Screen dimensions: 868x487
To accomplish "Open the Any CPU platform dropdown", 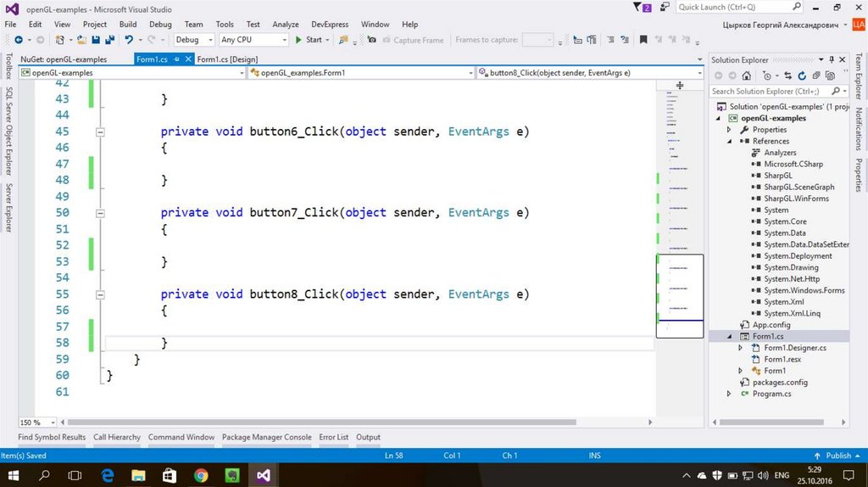I will coord(253,40).
